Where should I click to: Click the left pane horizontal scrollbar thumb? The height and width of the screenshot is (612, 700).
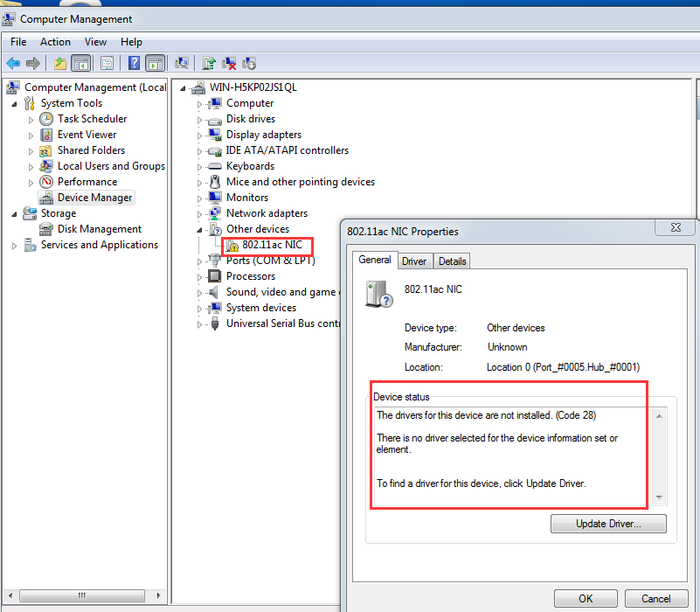pyautogui.click(x=82, y=595)
